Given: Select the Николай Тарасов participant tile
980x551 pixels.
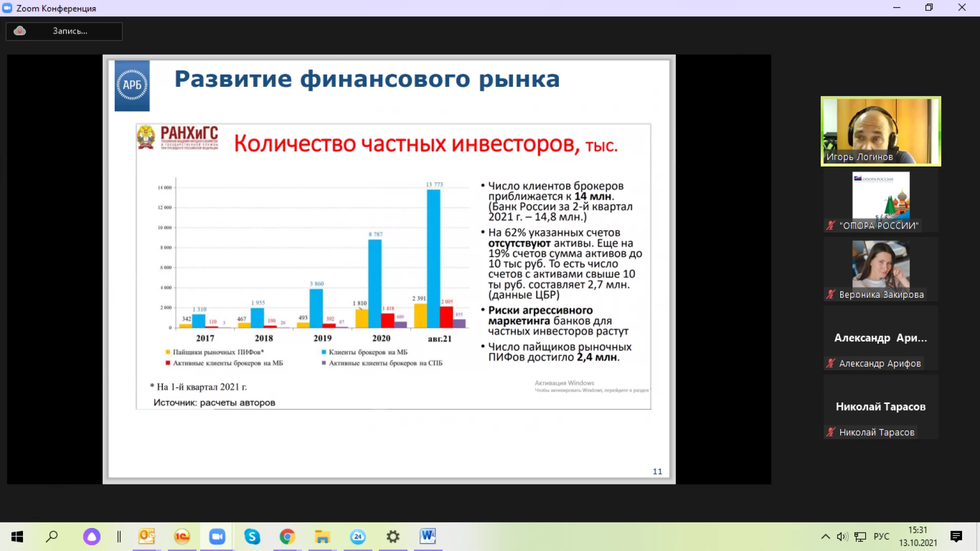Looking at the screenshot, I should click(x=880, y=408).
